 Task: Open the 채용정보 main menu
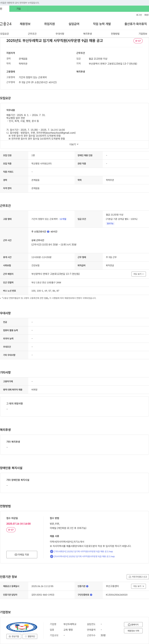25,24
